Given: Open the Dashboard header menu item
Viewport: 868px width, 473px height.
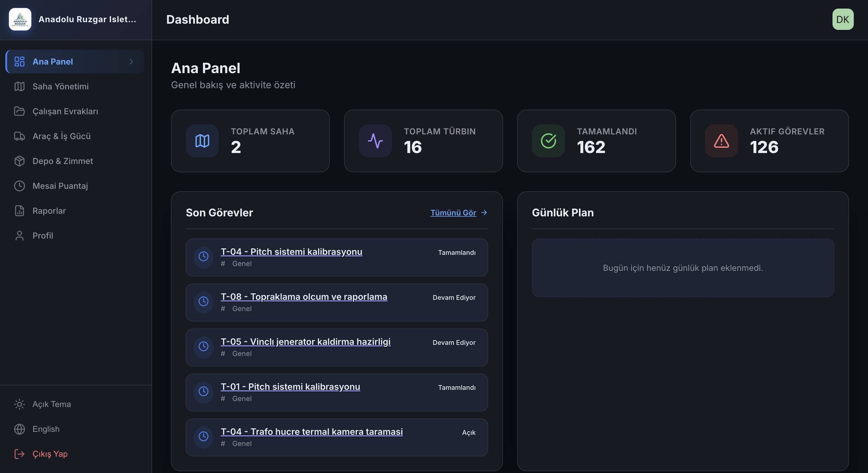Looking at the screenshot, I should point(197,19).
